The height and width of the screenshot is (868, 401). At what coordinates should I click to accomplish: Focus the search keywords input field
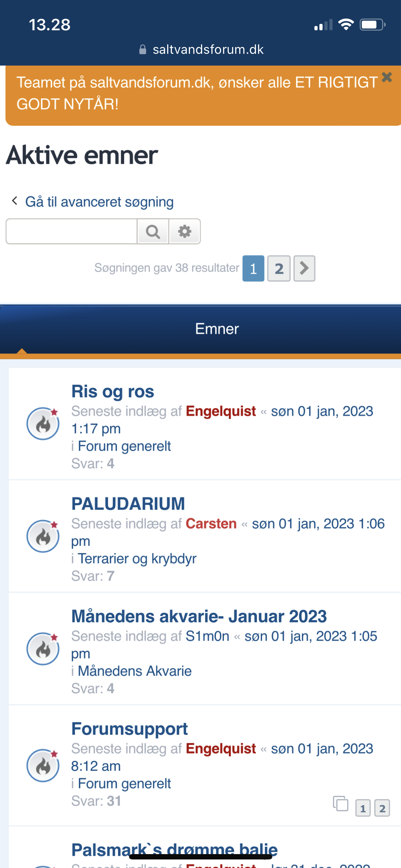point(72,232)
